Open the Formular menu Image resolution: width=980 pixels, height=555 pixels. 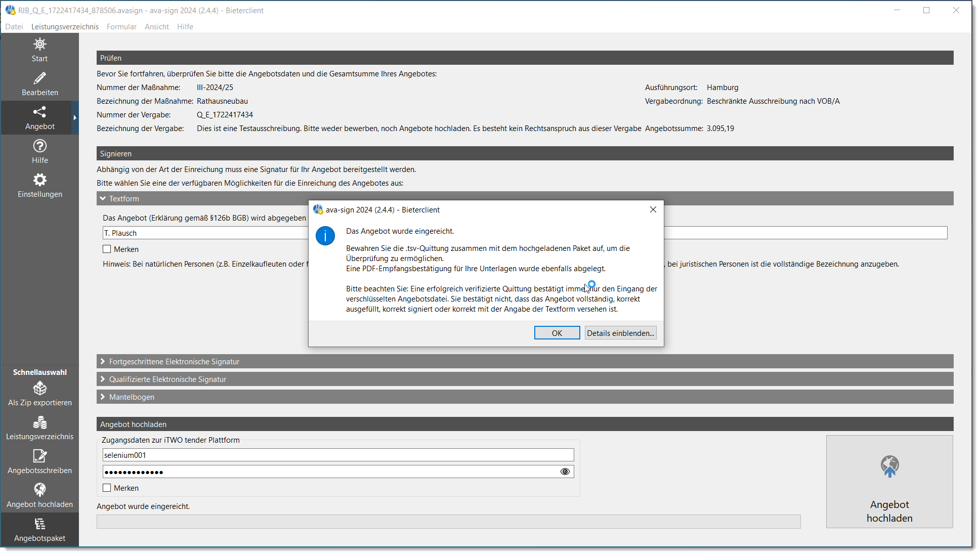(121, 26)
